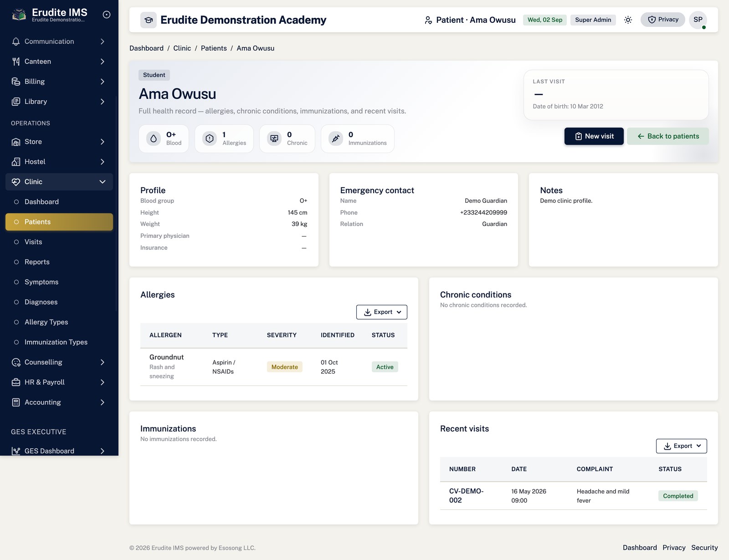Click the blood drop icon
Screen dimensions: 729x560
point(154,139)
